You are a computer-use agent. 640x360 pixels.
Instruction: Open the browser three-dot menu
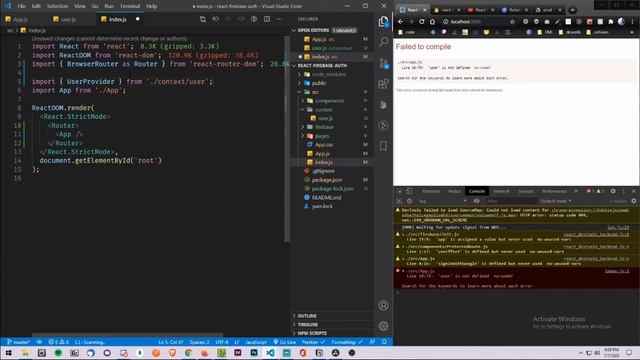(x=632, y=22)
